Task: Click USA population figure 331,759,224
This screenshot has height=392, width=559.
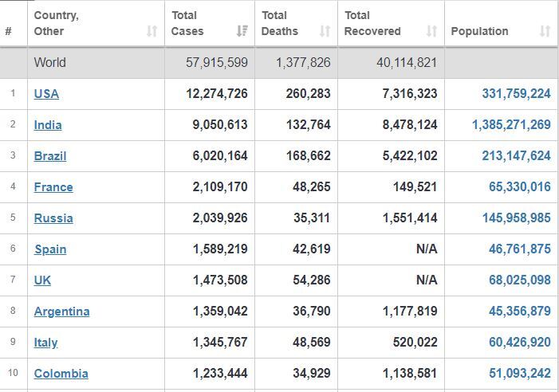Action: pos(516,94)
